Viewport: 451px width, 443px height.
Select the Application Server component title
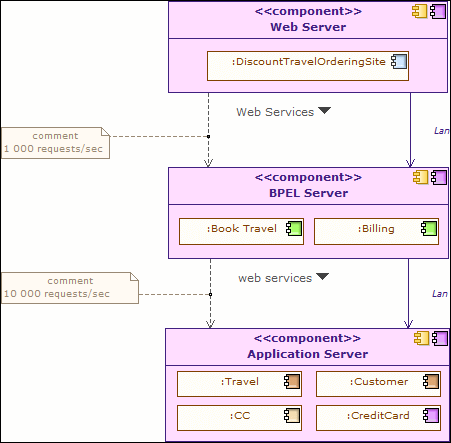click(x=308, y=354)
